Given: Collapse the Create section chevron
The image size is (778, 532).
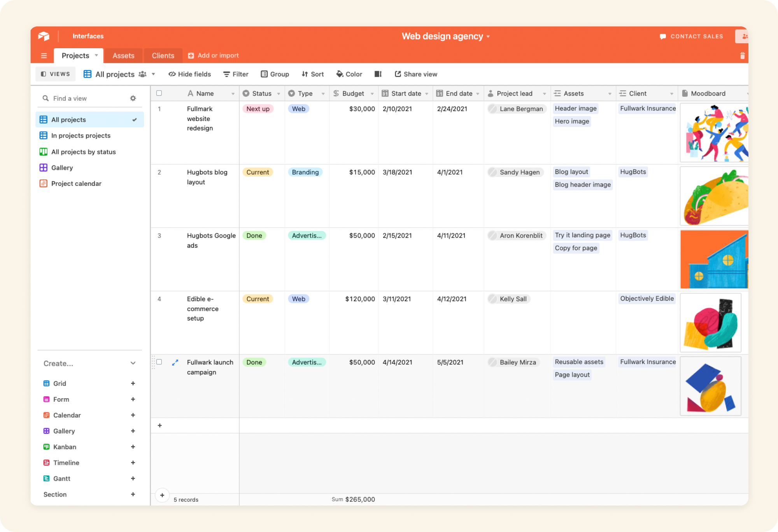Looking at the screenshot, I should [x=133, y=363].
